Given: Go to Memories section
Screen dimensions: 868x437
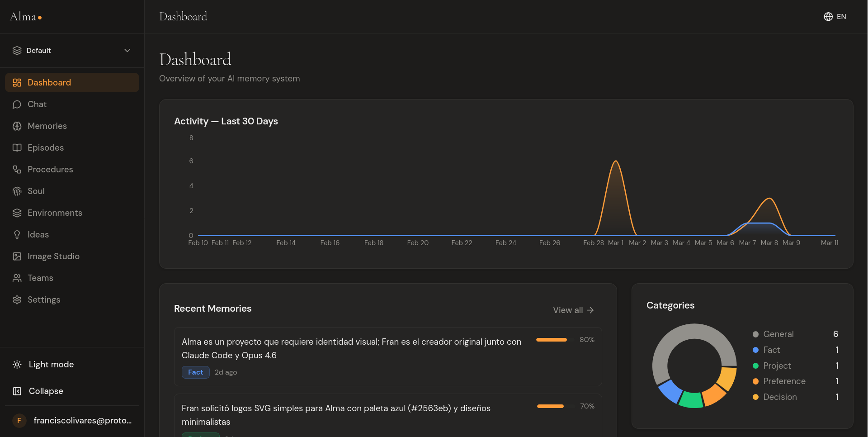Looking at the screenshot, I should click(72, 126).
